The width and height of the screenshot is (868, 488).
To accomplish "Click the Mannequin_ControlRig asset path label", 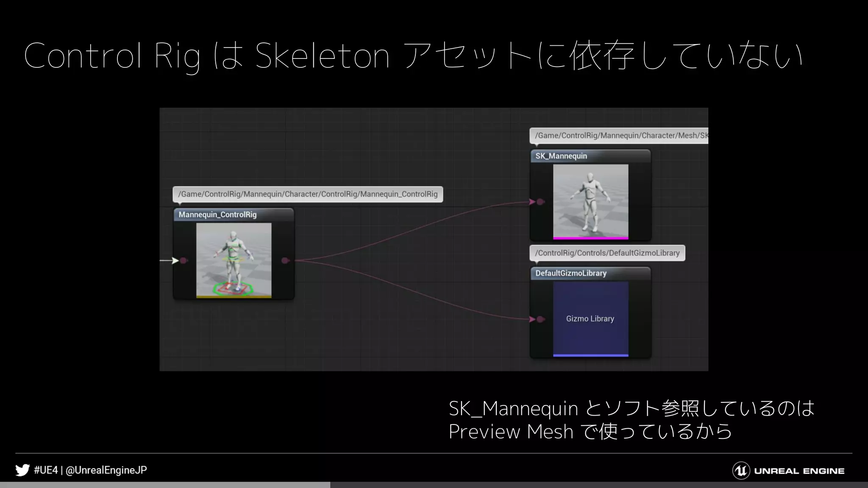I will coord(308,194).
